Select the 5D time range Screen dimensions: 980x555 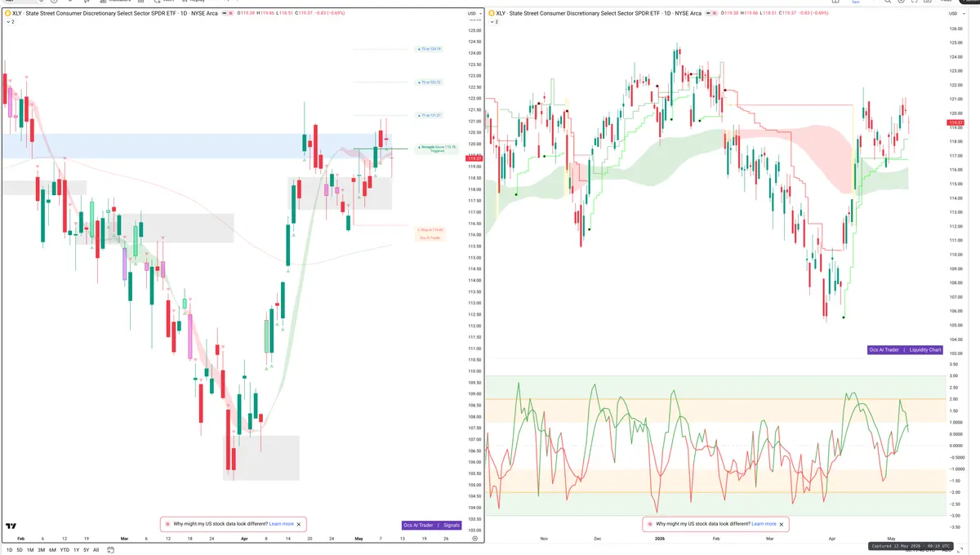click(x=19, y=550)
